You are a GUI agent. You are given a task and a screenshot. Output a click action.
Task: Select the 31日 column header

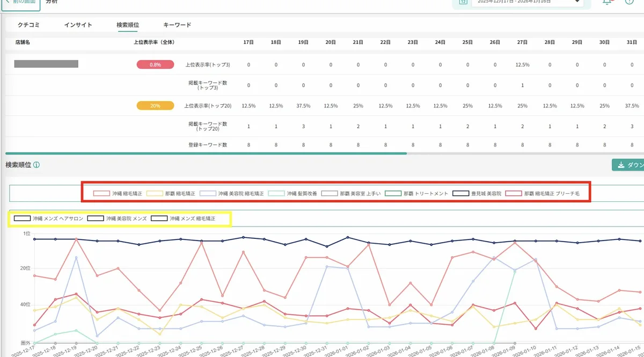pos(632,42)
